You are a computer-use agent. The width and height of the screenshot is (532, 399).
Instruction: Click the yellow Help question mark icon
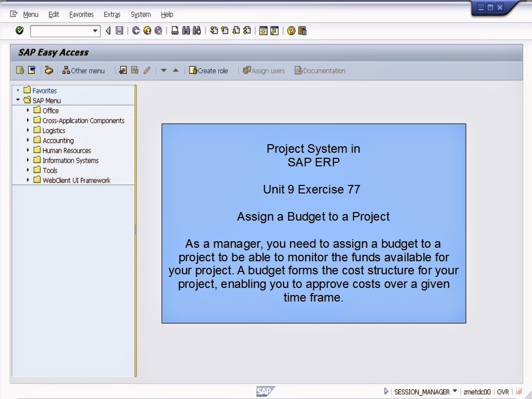pos(291,31)
